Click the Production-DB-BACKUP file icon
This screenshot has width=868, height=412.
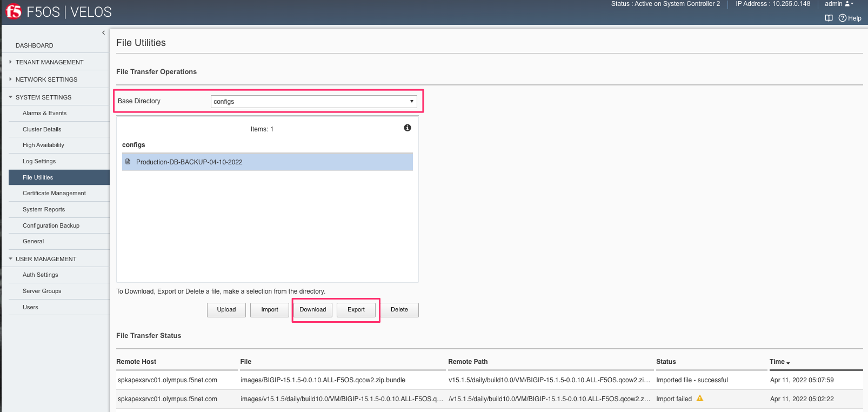[128, 162]
